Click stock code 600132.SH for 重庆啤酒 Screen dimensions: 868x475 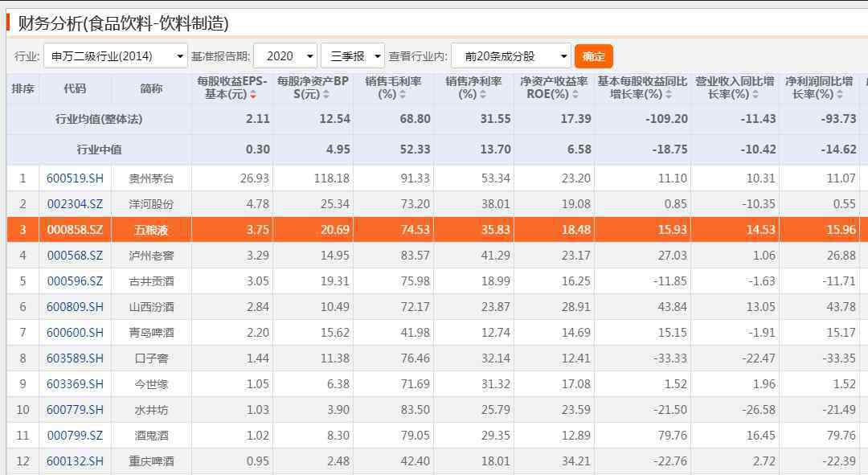click(x=75, y=461)
